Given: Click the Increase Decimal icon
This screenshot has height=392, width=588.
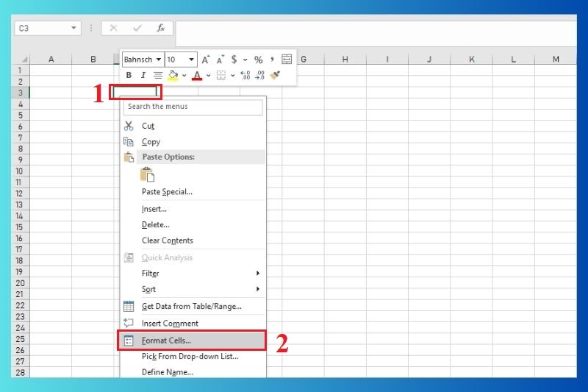Looking at the screenshot, I should (x=245, y=75).
